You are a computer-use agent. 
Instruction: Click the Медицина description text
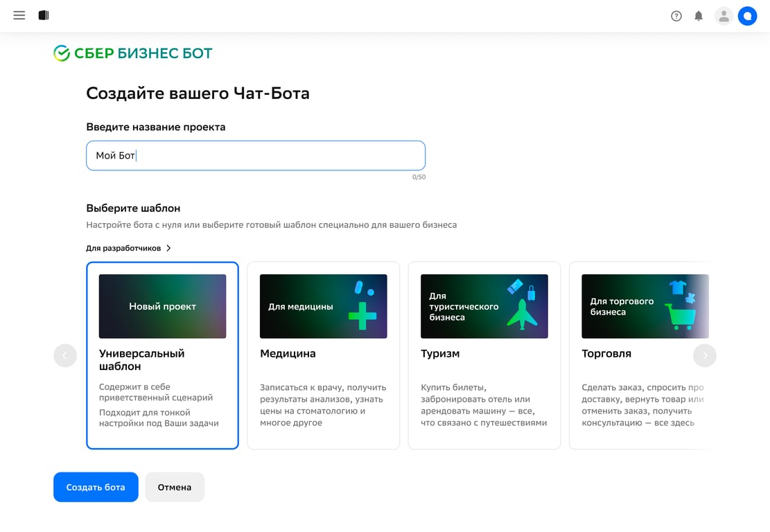[323, 405]
